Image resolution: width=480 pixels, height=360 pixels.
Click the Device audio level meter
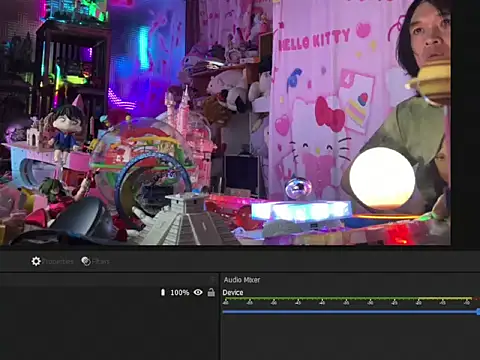351,301
